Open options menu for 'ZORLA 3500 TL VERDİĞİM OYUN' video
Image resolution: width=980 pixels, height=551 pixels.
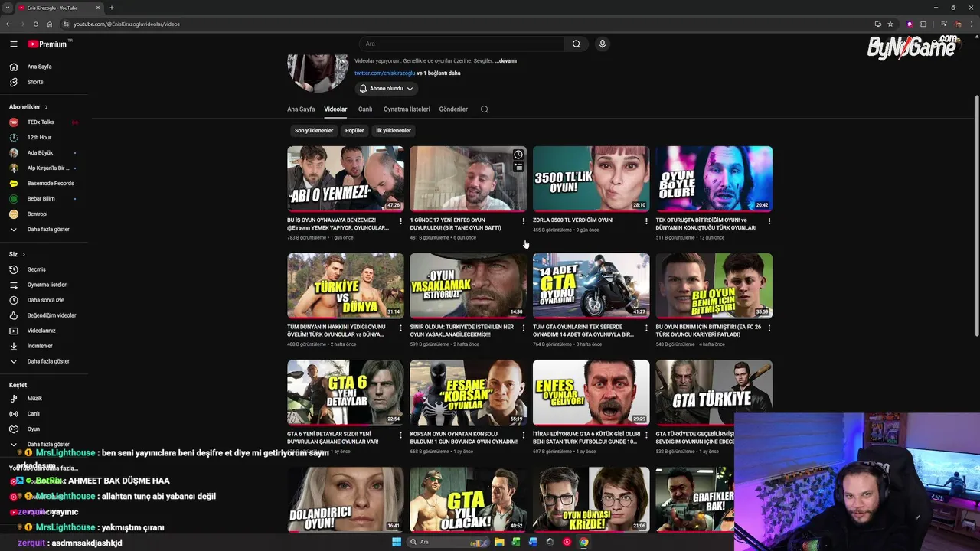pyautogui.click(x=646, y=221)
